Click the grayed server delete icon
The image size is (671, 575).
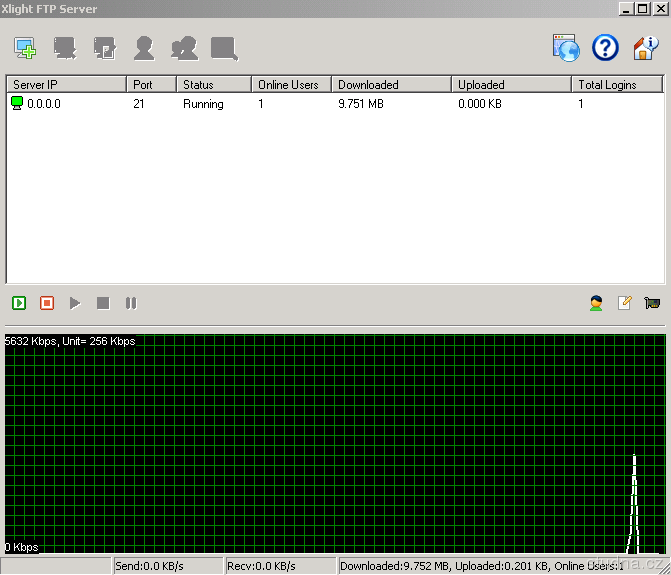pyautogui.click(x=65, y=47)
